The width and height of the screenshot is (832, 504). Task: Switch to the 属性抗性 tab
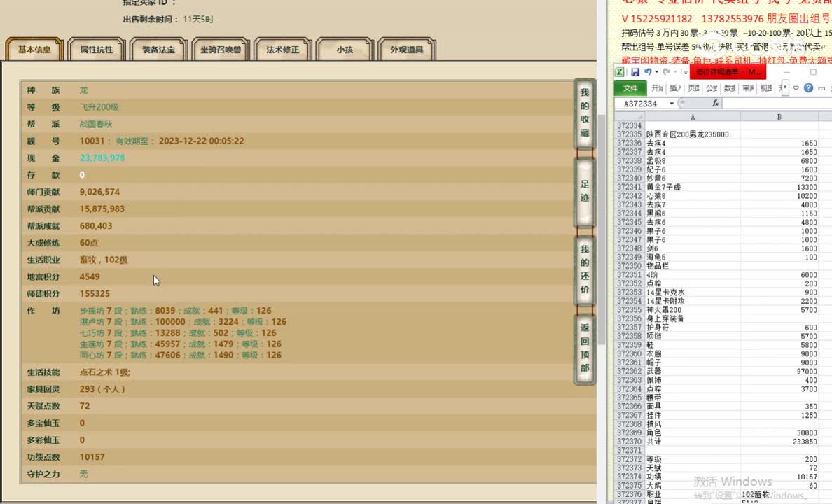coord(96,50)
